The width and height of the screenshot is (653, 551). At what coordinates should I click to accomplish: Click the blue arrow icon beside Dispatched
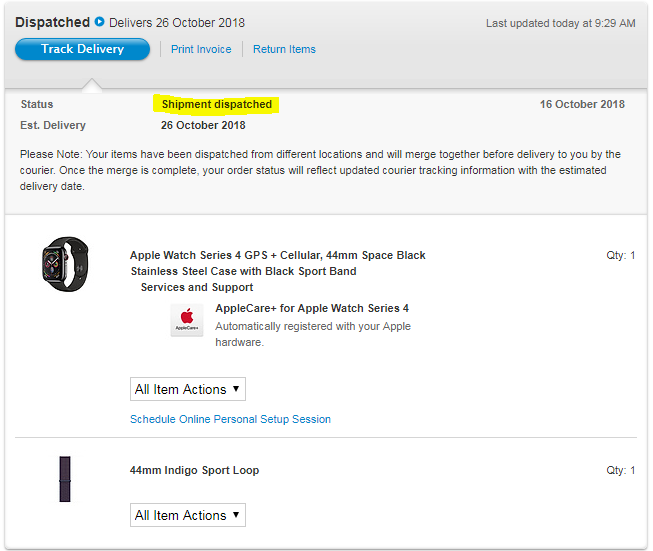[x=100, y=22]
